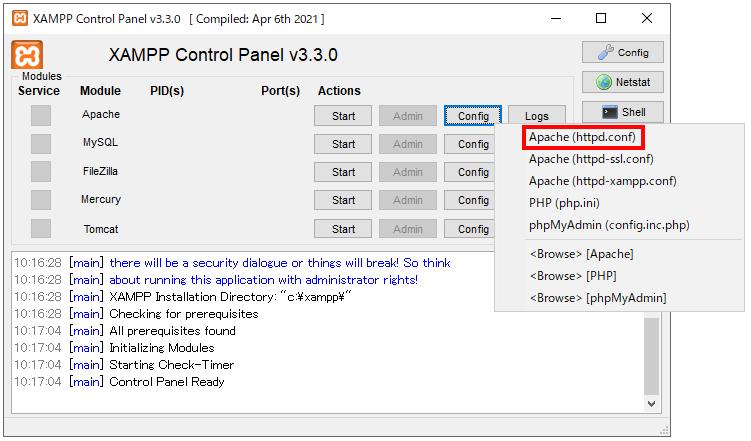The height and width of the screenshot is (441, 751).
Task: Select <Browse> [phpMyAdmin] menu entry
Action: click(x=598, y=298)
